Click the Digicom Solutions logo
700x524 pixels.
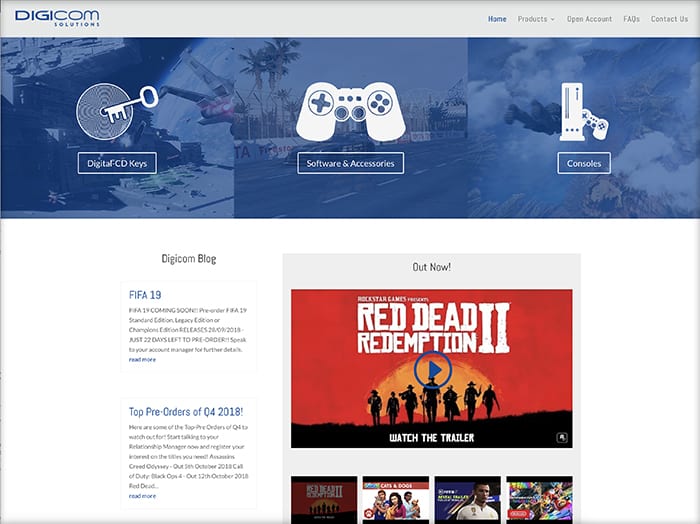coord(57,18)
